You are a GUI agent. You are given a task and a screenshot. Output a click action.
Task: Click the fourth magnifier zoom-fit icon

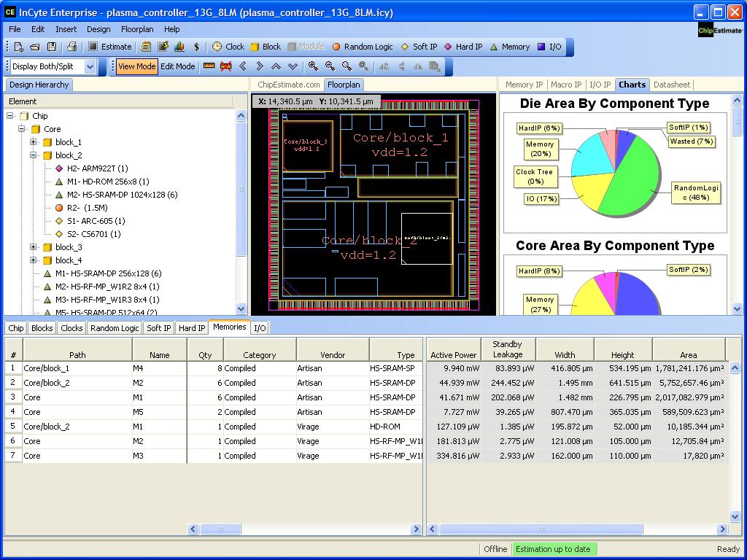pos(363,66)
